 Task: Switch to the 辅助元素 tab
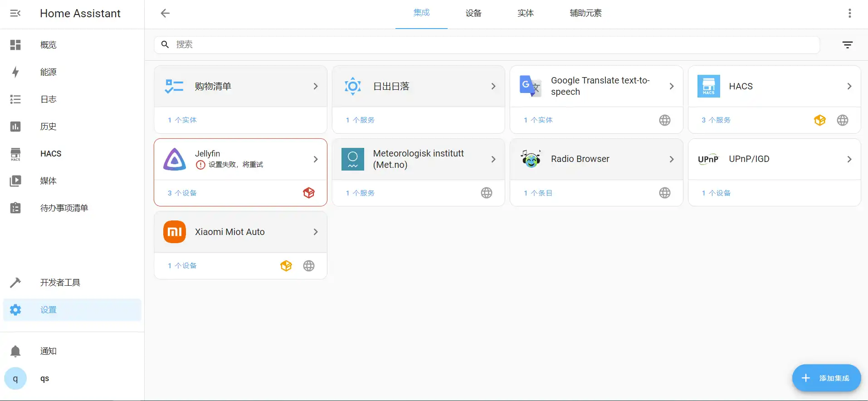click(x=585, y=13)
